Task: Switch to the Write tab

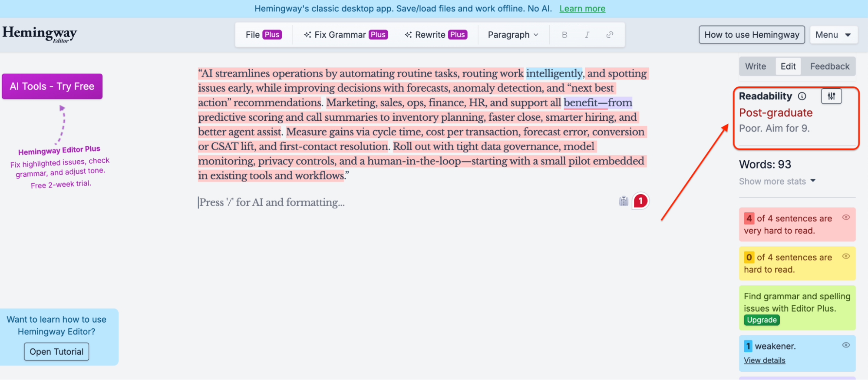Action: click(755, 66)
